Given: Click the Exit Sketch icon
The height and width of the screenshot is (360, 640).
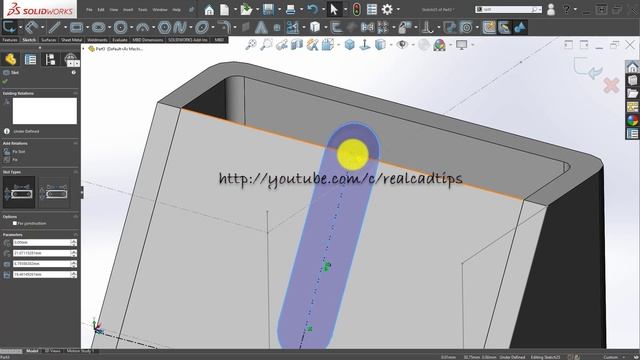Looking at the screenshot, I should coord(9,28).
